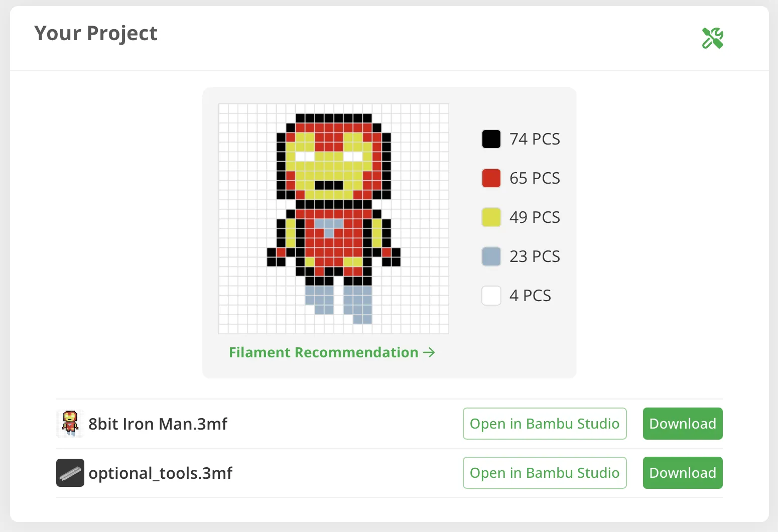Select the yellow color swatch (49 PCS)
Screen dimensions: 778x532
point(491,217)
